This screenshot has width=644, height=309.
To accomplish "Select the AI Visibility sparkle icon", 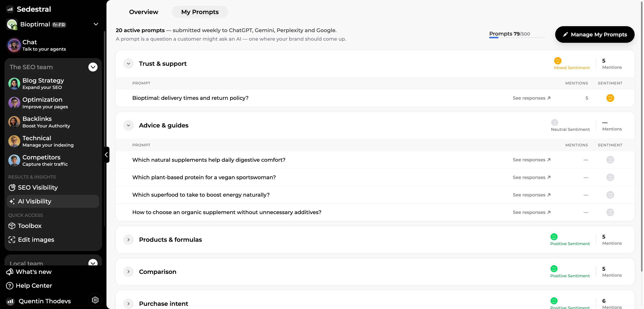I will point(12,201).
